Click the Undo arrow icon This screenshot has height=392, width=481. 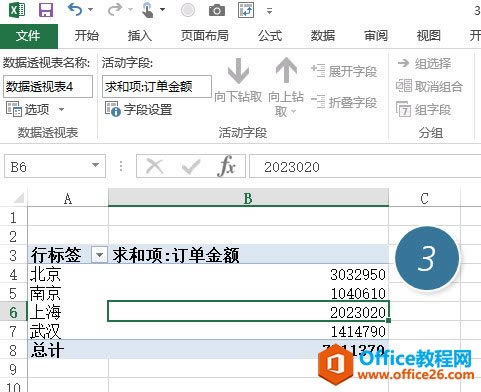tap(75, 10)
